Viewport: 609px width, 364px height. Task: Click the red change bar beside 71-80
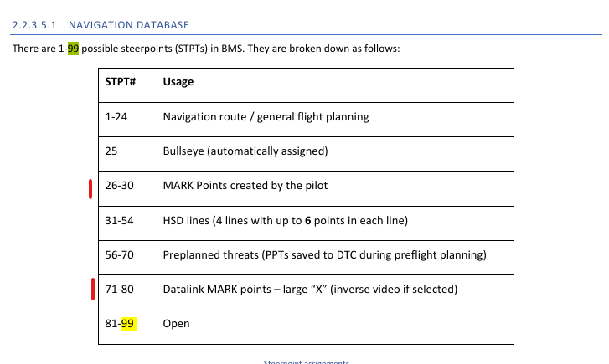tap(93, 289)
